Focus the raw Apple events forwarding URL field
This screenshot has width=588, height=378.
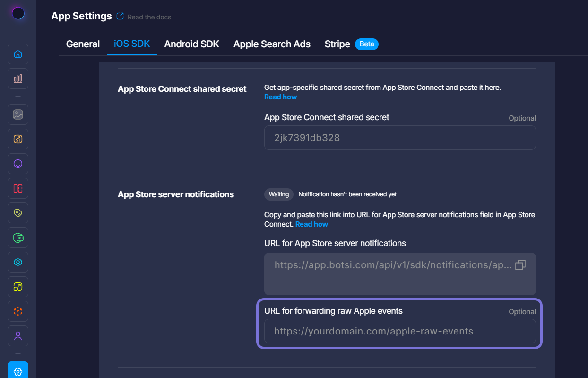click(x=399, y=331)
